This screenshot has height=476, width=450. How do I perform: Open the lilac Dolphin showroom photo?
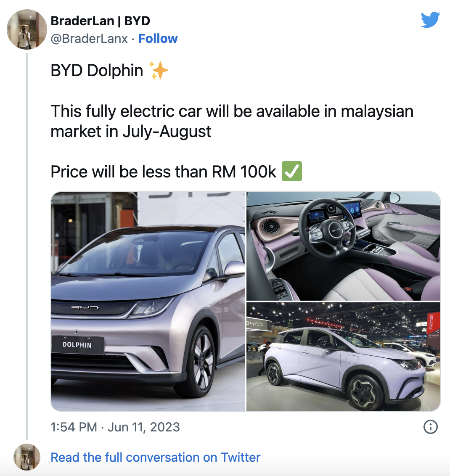coord(343,357)
